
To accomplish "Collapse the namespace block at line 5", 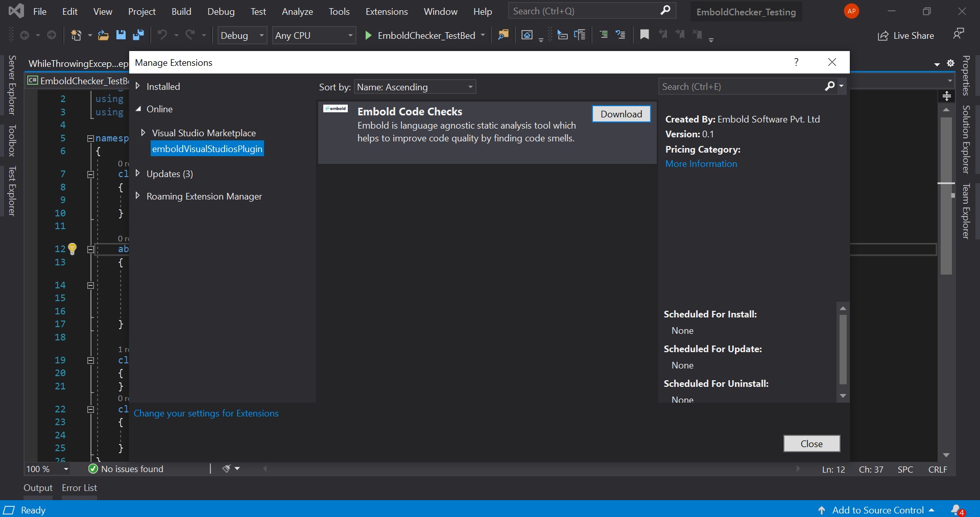I will point(90,138).
